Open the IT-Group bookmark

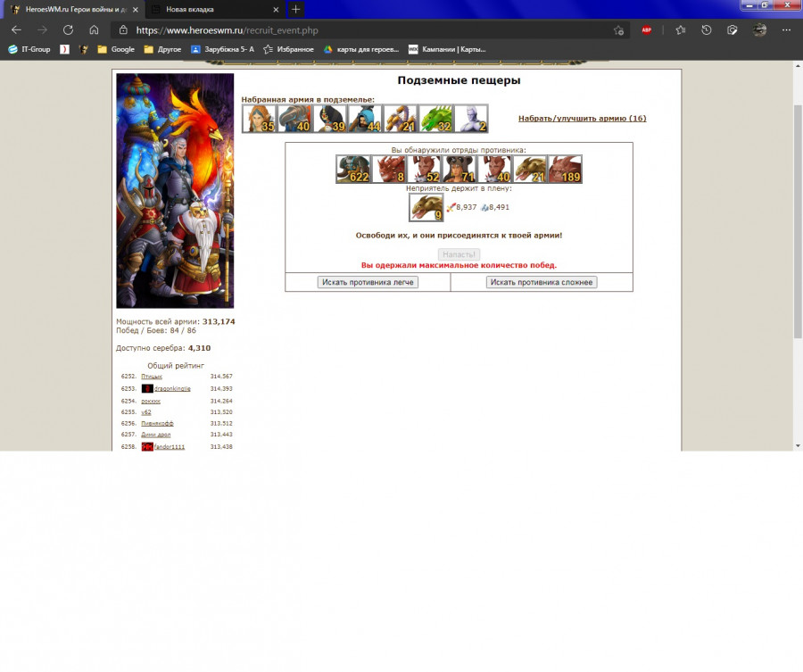[29, 49]
